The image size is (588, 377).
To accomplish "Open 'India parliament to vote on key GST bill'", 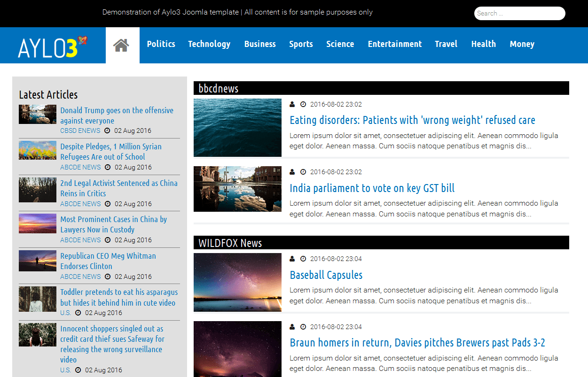I will click(x=372, y=188).
